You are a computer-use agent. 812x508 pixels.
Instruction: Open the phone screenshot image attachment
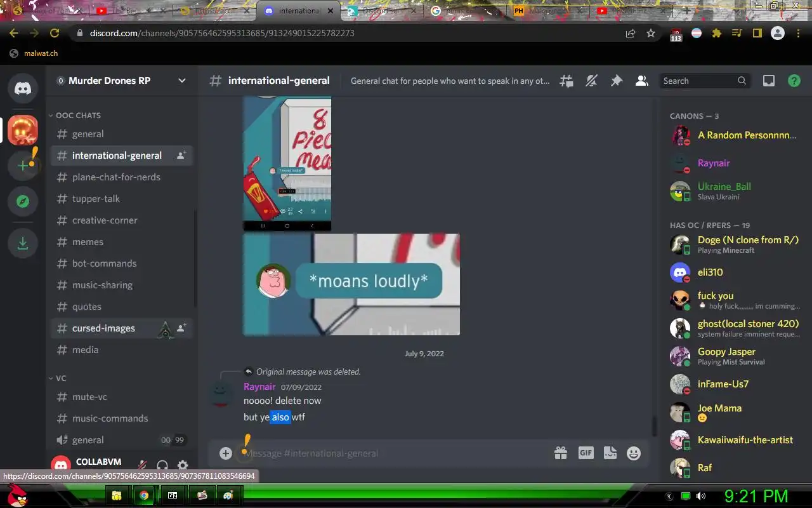[287, 164]
